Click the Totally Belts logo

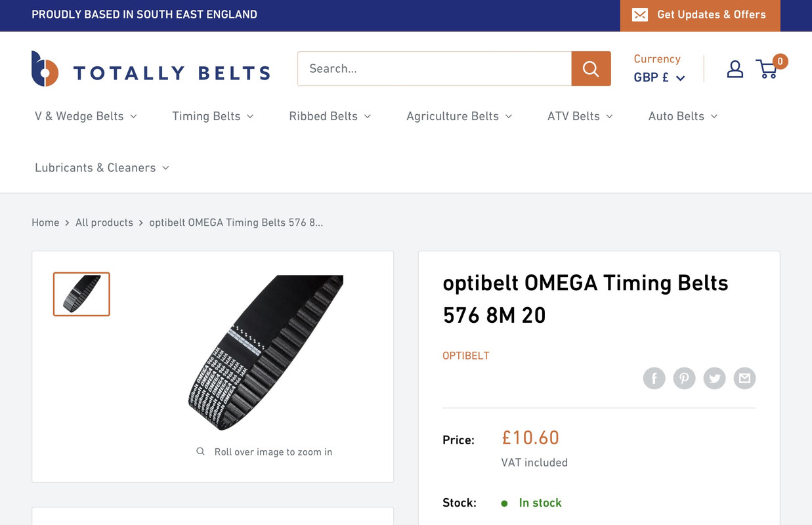pyautogui.click(x=150, y=69)
